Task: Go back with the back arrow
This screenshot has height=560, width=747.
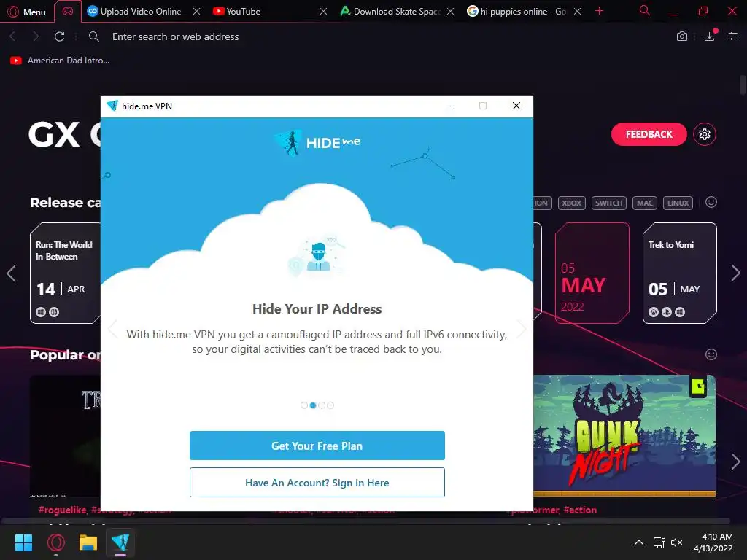Action: pyautogui.click(x=12, y=36)
